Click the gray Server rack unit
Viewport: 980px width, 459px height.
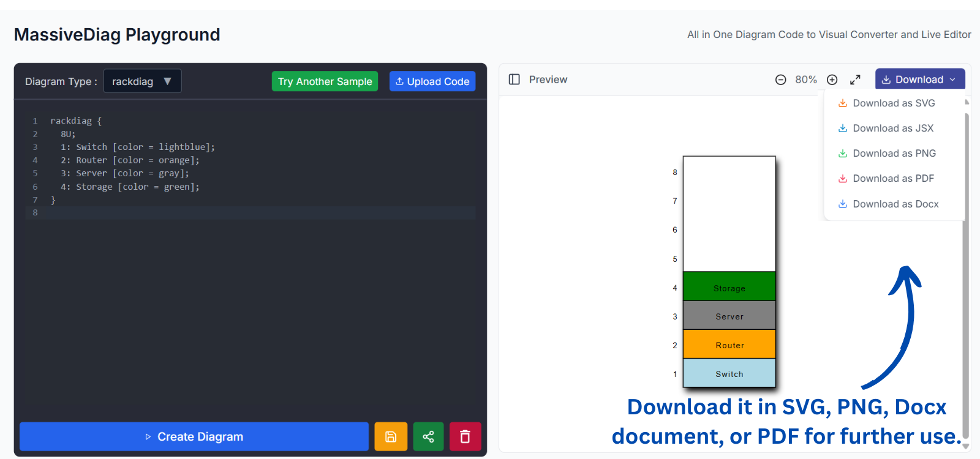point(729,315)
